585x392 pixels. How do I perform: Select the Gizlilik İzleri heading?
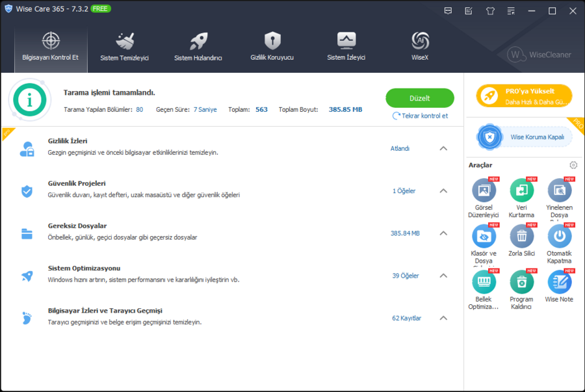pos(68,141)
